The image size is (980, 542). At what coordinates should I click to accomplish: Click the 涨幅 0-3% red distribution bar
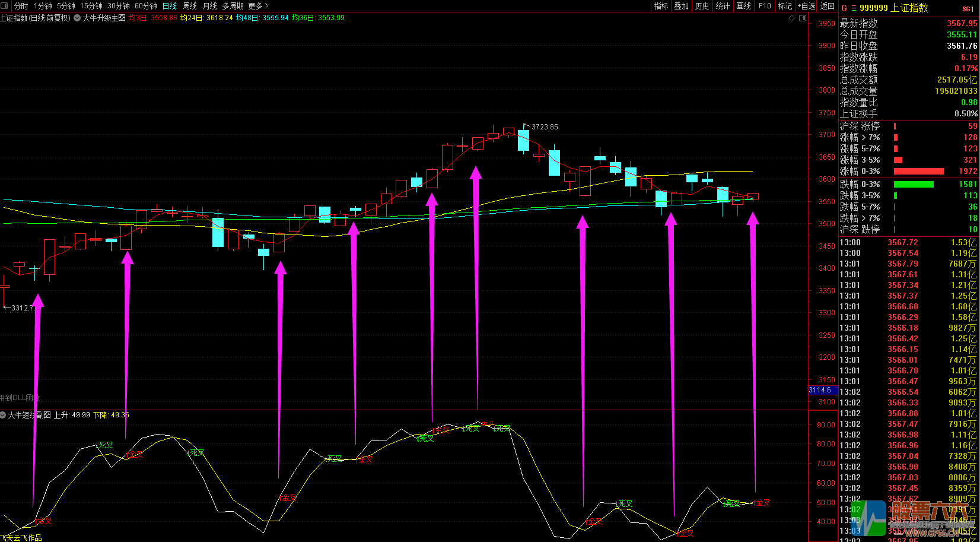pos(918,171)
